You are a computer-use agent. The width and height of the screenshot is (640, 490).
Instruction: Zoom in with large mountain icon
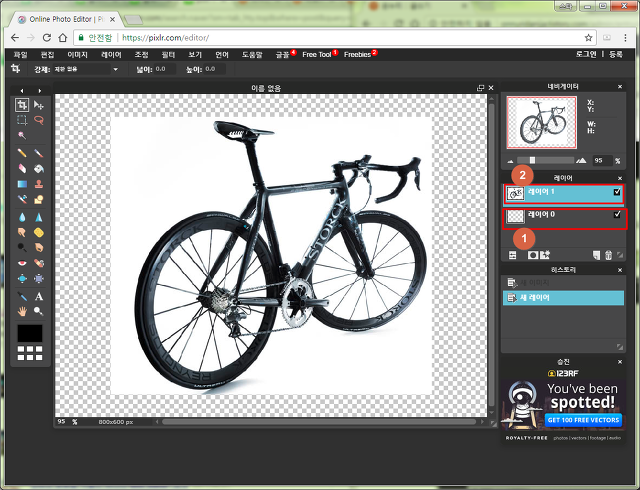[581, 160]
